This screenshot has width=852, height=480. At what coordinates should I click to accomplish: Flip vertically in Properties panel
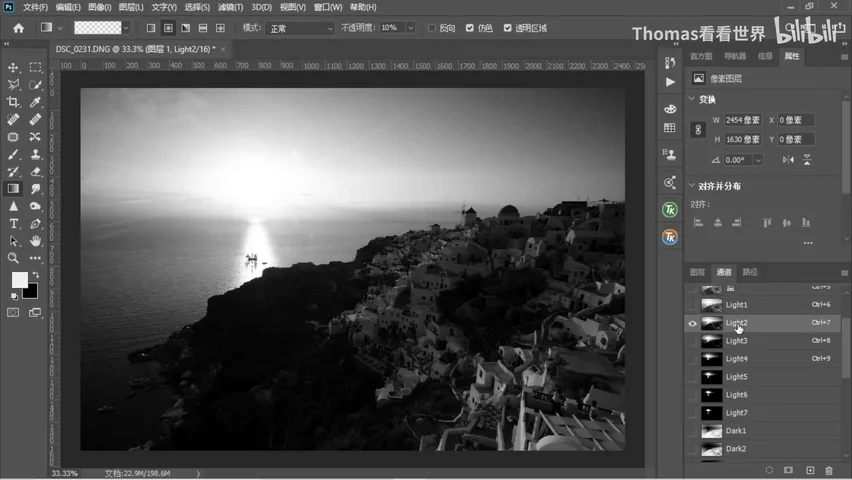pos(807,160)
